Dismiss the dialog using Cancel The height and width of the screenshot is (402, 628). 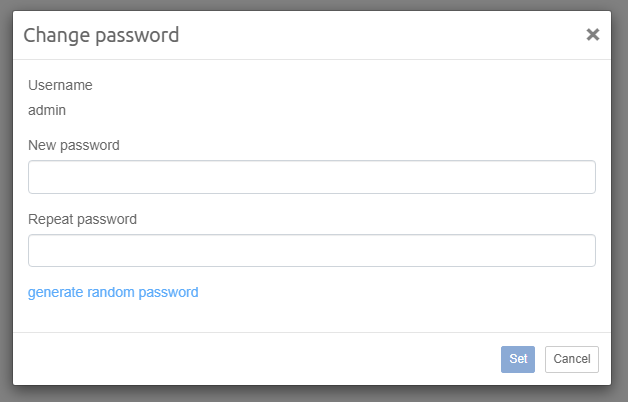click(x=572, y=359)
